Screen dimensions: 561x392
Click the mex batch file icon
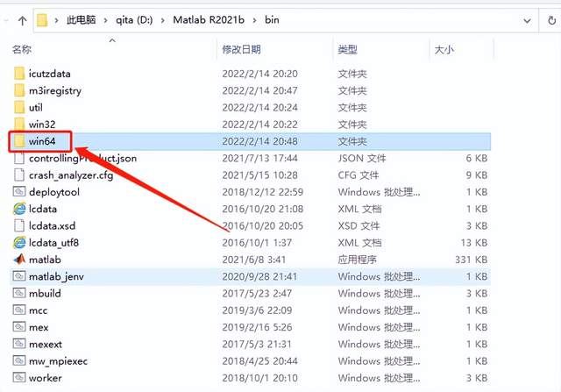19,327
